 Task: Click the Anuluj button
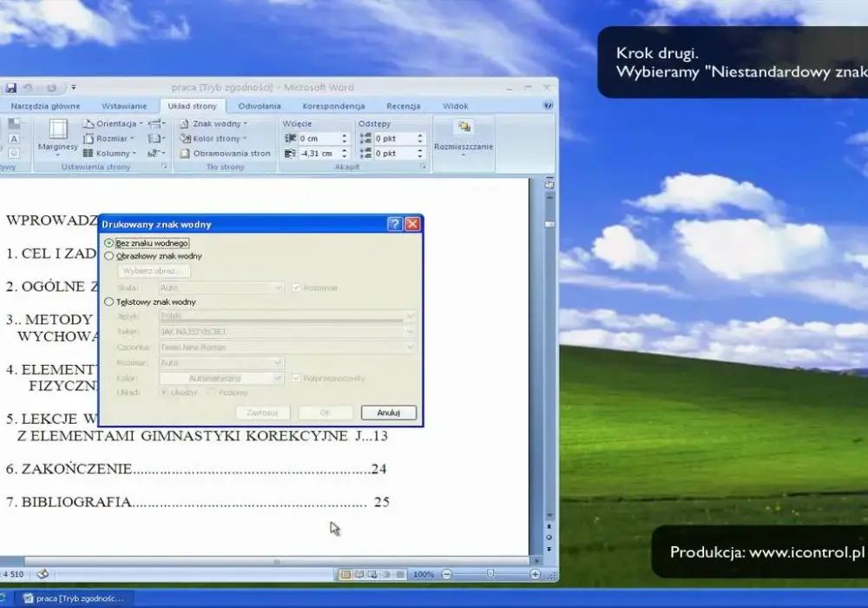pyautogui.click(x=388, y=413)
